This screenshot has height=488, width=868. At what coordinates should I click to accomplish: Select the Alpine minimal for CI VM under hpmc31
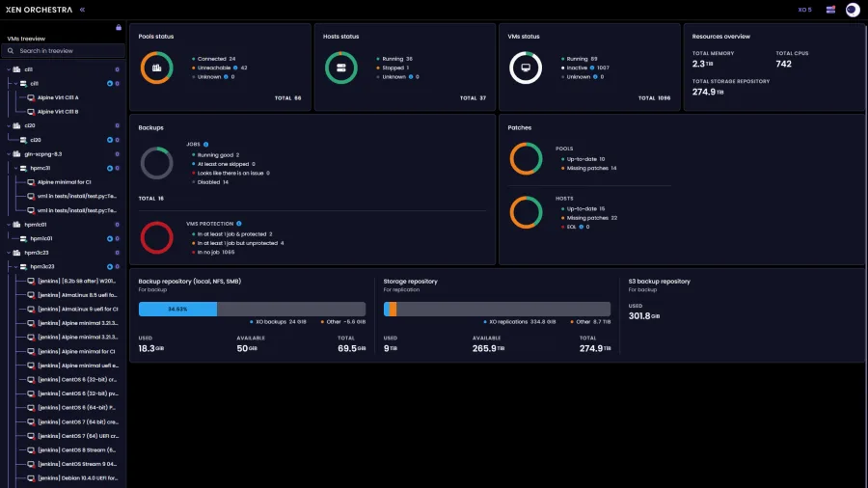click(63, 182)
